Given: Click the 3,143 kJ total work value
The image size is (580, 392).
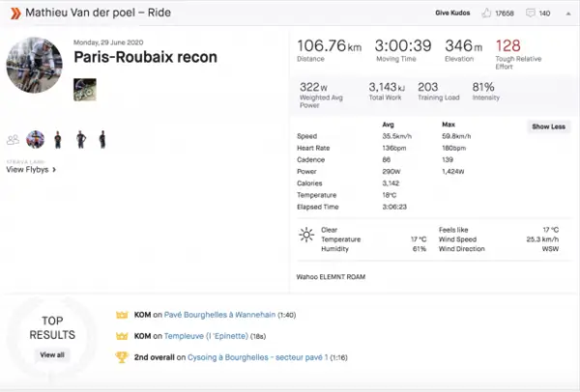Looking at the screenshot, I should pos(387,87).
